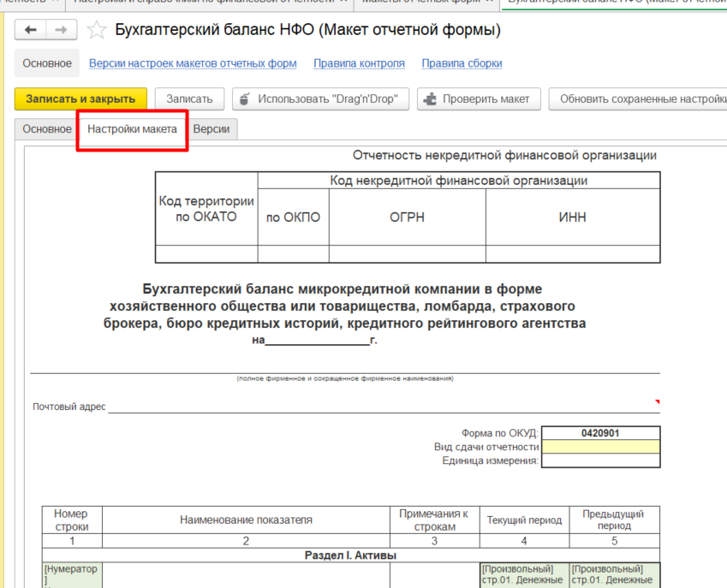Click Записать и закрыть button
727x588 pixels.
tap(80, 99)
